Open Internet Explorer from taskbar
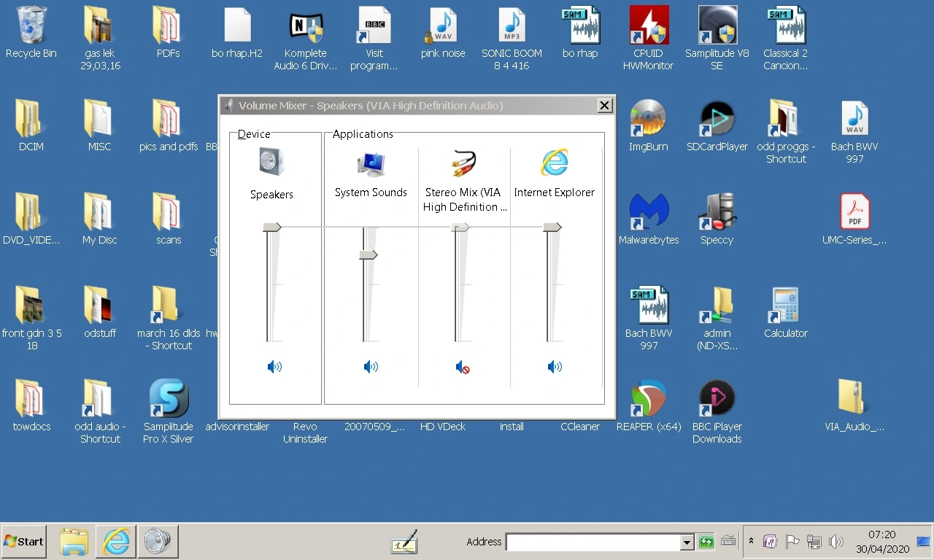Image resolution: width=934 pixels, height=560 pixels. pos(116,541)
